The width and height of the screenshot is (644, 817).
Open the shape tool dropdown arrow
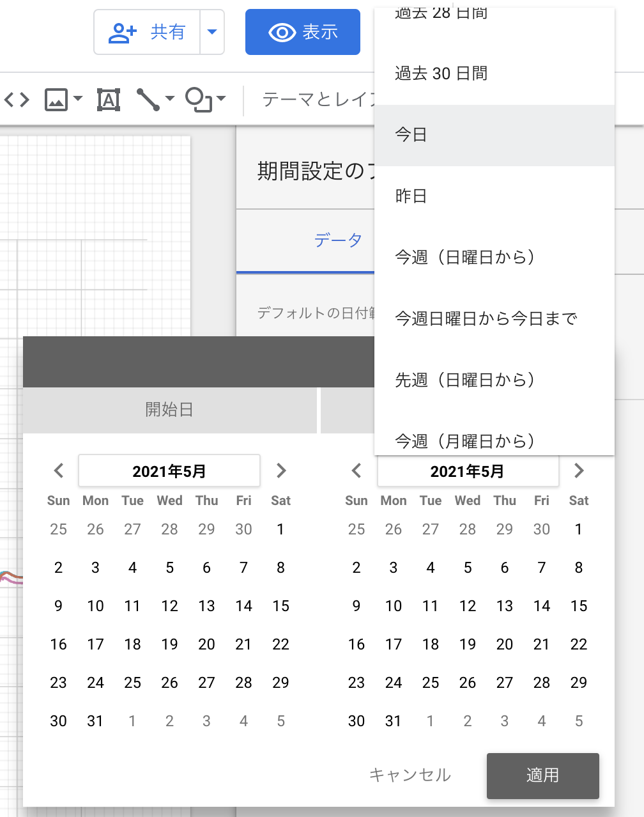(x=220, y=99)
